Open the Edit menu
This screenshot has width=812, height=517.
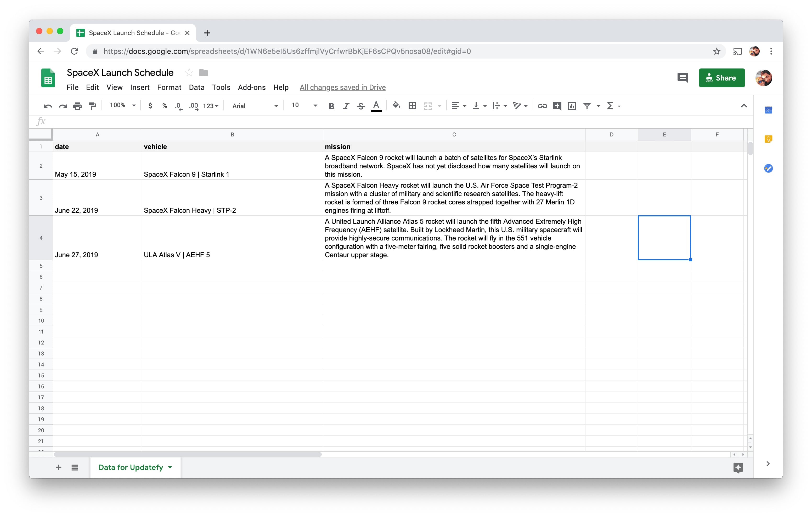click(92, 87)
